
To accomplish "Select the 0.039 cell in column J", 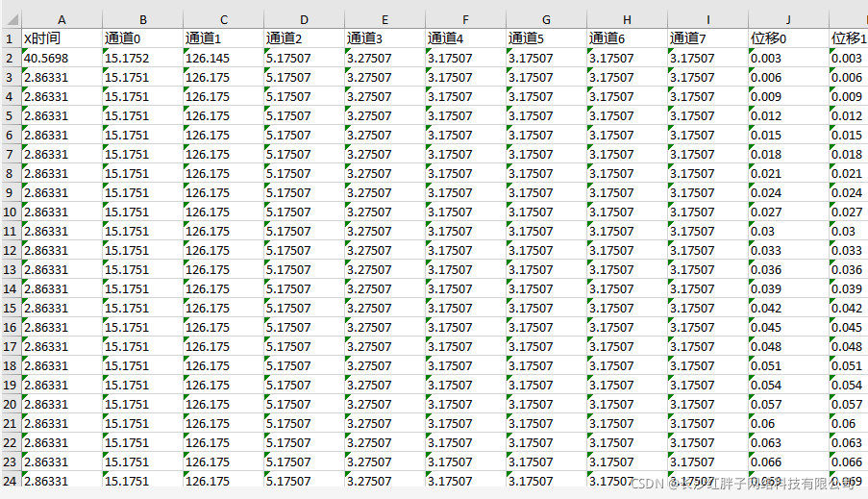I will click(789, 288).
